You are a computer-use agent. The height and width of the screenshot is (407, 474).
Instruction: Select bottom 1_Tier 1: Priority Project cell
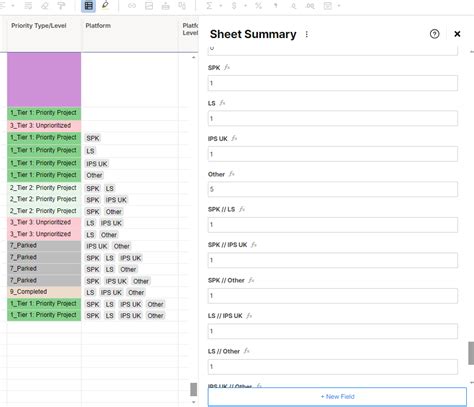[x=44, y=315]
